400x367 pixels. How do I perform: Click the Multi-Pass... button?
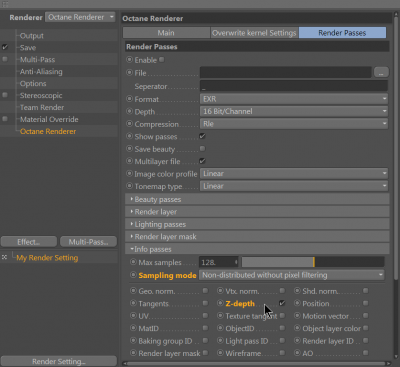[x=88, y=242]
